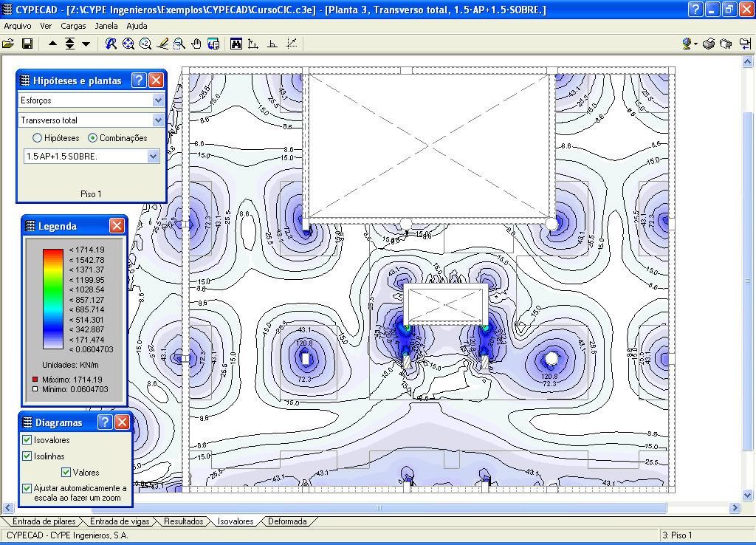This screenshot has width=756, height=545.
Task: Switch to the Deformada tab
Action: pyautogui.click(x=286, y=521)
